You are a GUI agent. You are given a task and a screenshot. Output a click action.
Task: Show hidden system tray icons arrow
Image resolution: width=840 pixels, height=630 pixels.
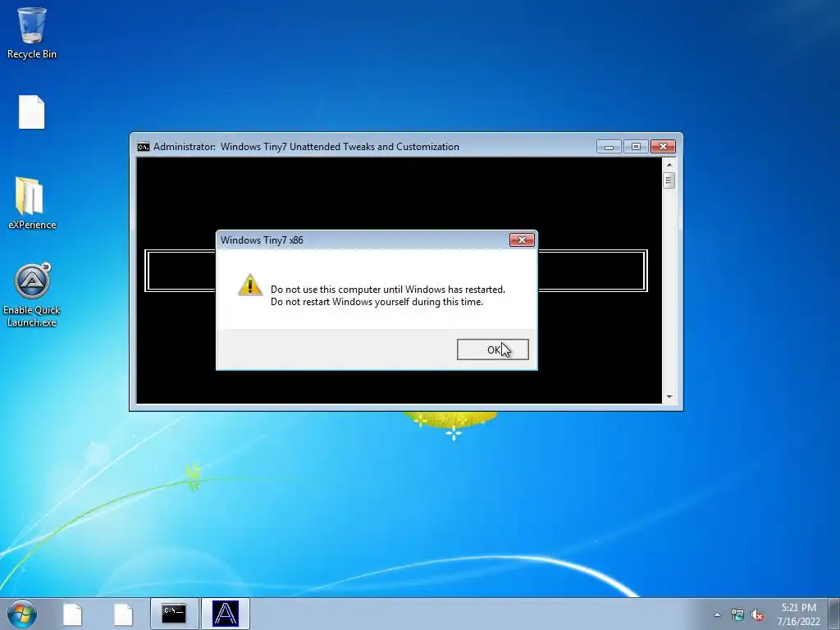coord(717,614)
